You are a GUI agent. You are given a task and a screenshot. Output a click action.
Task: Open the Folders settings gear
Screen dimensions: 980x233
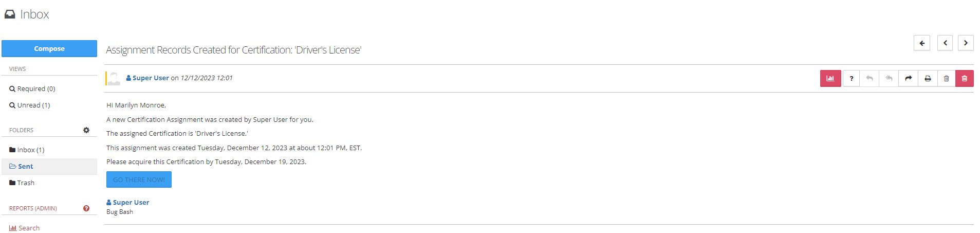pyautogui.click(x=86, y=130)
